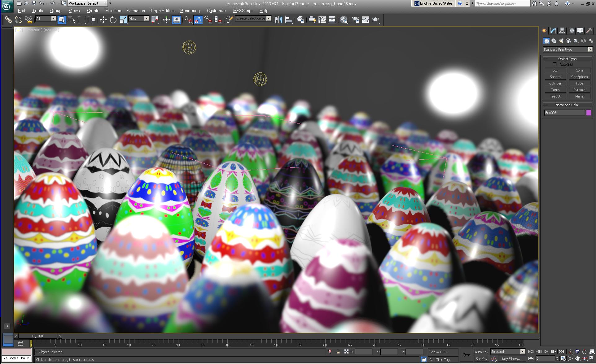This screenshot has width=596, height=364.
Task: Open the Modify panel tab icon
Action: [x=553, y=31]
